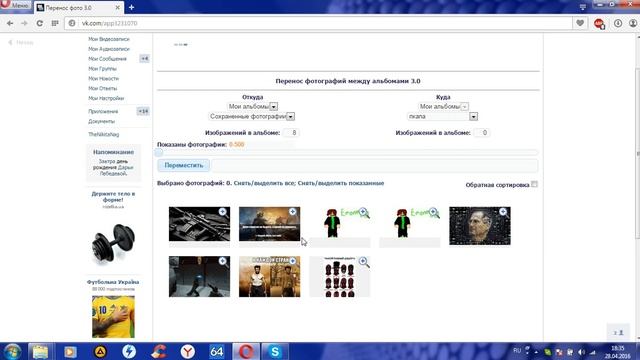Screen dimensions: 640x360
Task: Close the Перенос фото 3.0 tab
Action: pyautogui.click(x=118, y=7)
